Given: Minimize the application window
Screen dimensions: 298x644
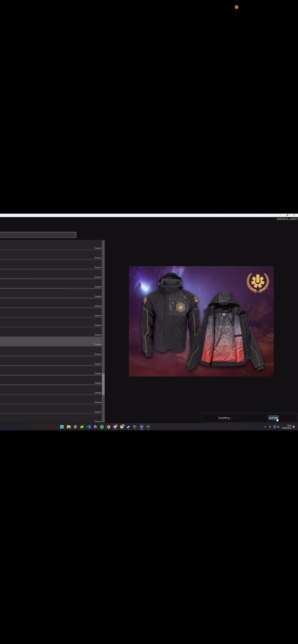Looking at the screenshot, I should (280, 215).
